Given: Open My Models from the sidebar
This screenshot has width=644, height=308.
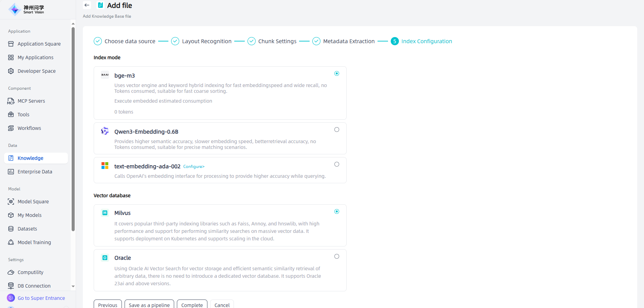Looking at the screenshot, I should tap(30, 215).
